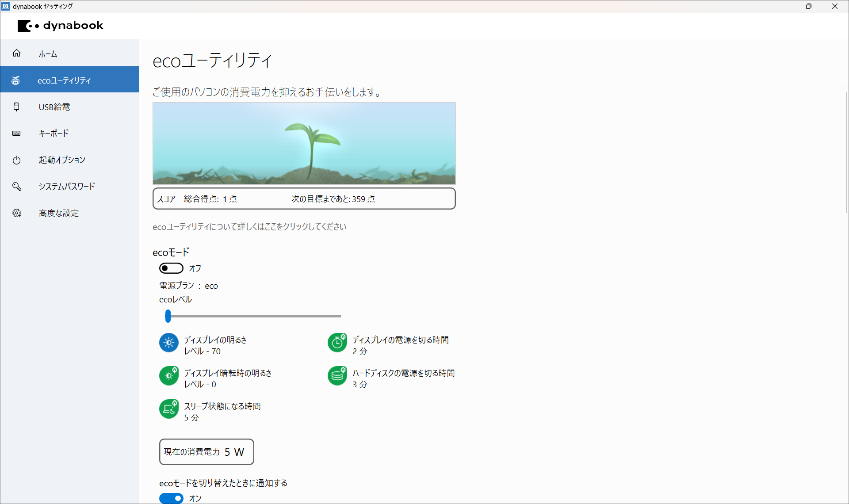
Task: Click the hard disk power-off icon
Action: [337, 376]
